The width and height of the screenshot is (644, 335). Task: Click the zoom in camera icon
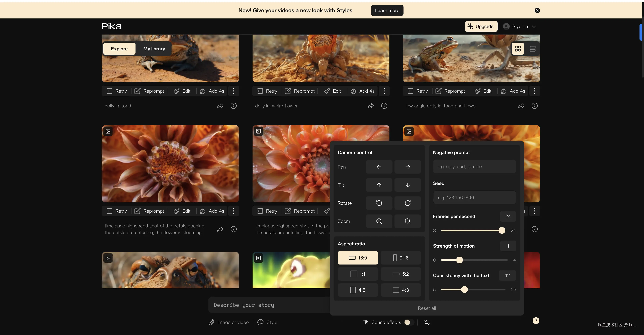379,221
